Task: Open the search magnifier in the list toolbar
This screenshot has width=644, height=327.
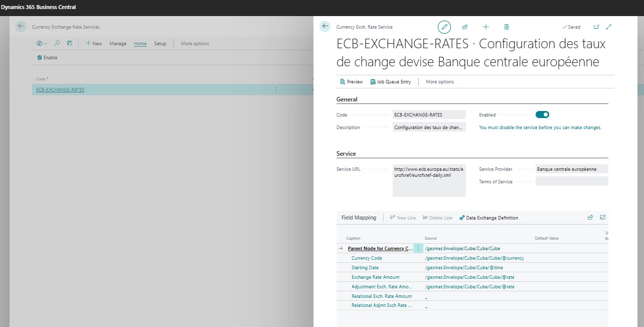Action: tap(57, 44)
